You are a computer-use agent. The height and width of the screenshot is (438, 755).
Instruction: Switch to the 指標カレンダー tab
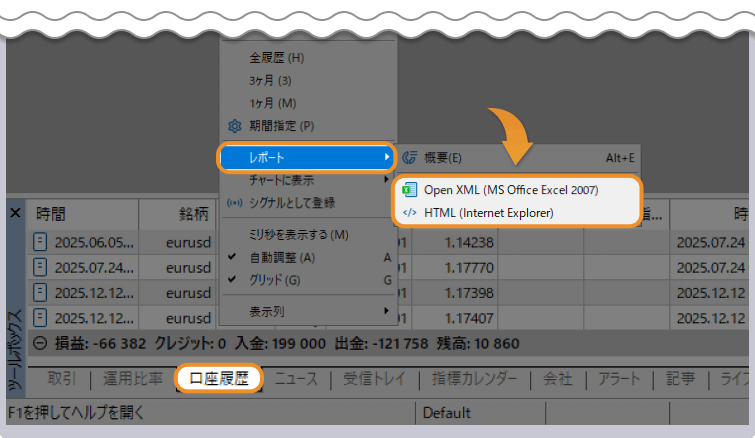point(474,379)
